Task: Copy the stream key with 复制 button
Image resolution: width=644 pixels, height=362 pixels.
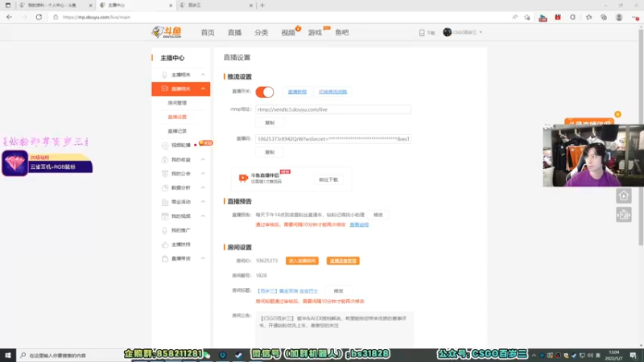Action: pos(270,152)
